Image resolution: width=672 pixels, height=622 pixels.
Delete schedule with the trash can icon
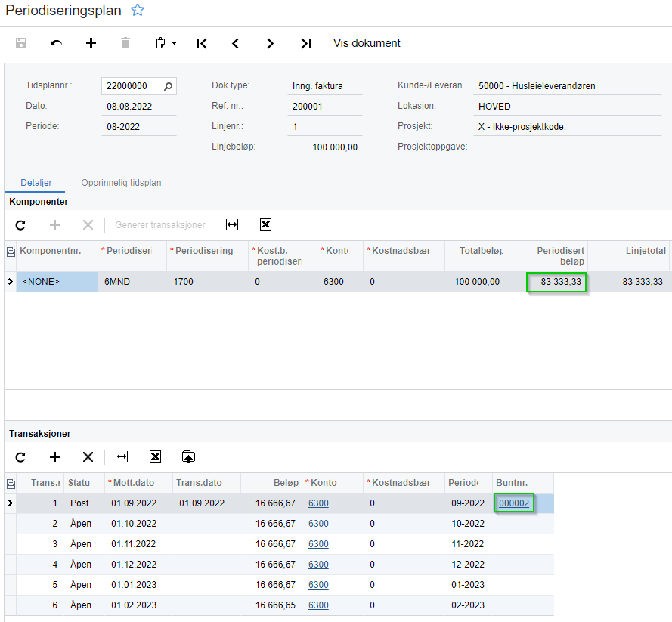(x=125, y=43)
